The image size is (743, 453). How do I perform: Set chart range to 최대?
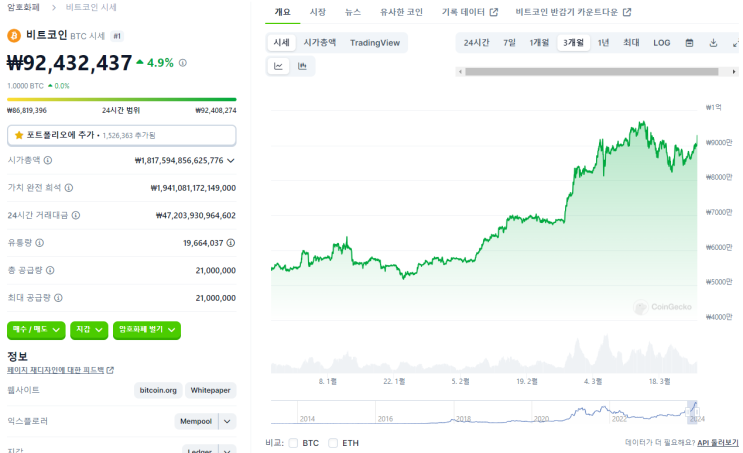tap(631, 43)
